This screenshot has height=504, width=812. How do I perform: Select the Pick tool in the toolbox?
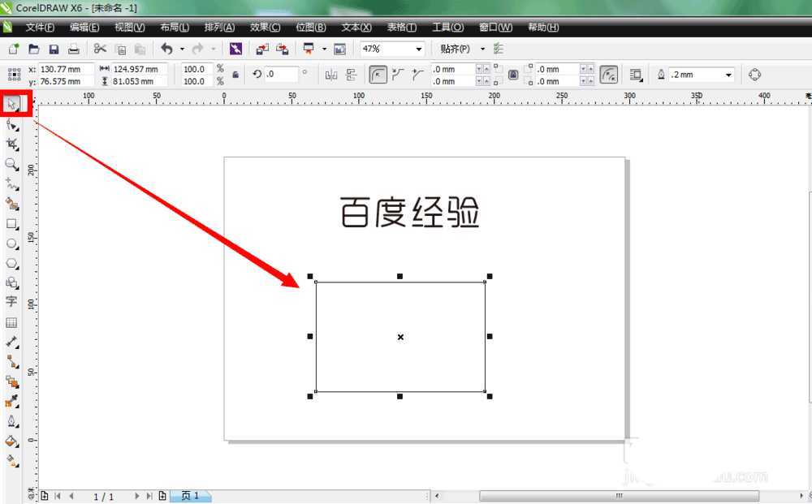coord(12,104)
